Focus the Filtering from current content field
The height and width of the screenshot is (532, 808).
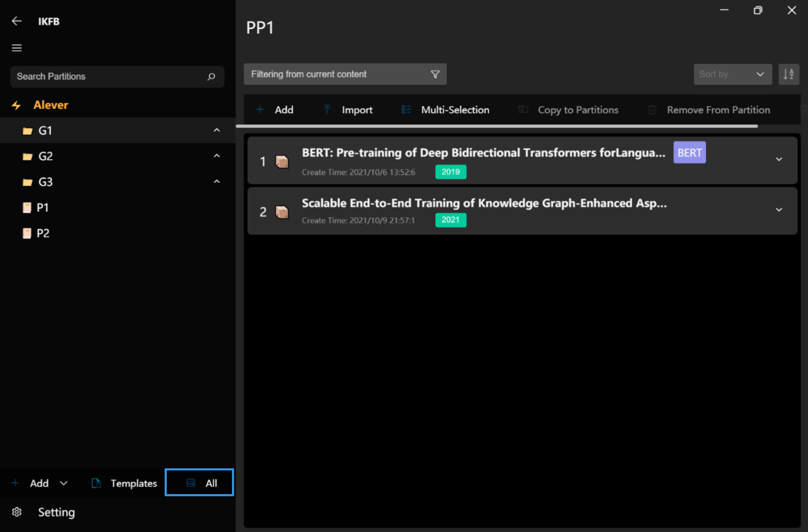click(336, 74)
